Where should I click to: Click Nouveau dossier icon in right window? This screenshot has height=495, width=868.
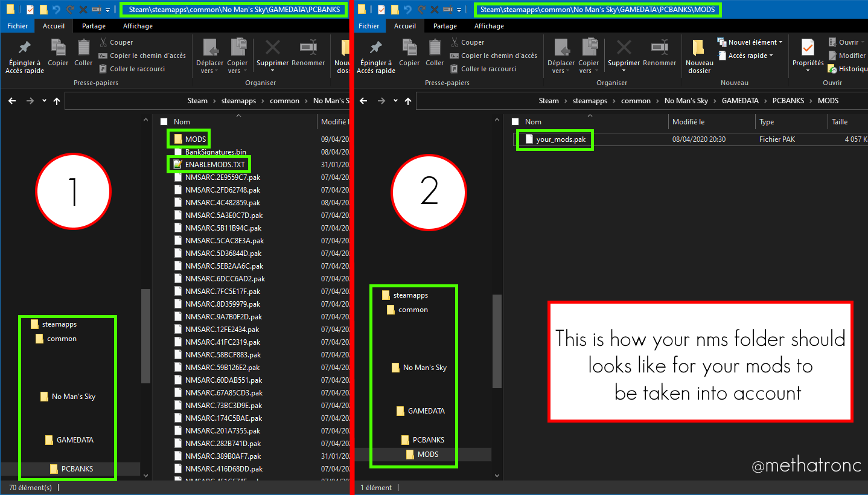click(x=698, y=48)
